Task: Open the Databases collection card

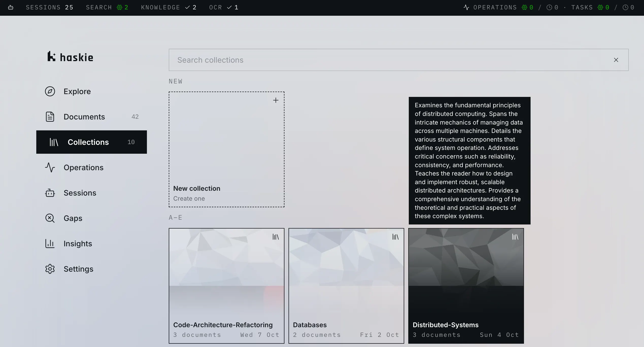Action: click(x=346, y=286)
